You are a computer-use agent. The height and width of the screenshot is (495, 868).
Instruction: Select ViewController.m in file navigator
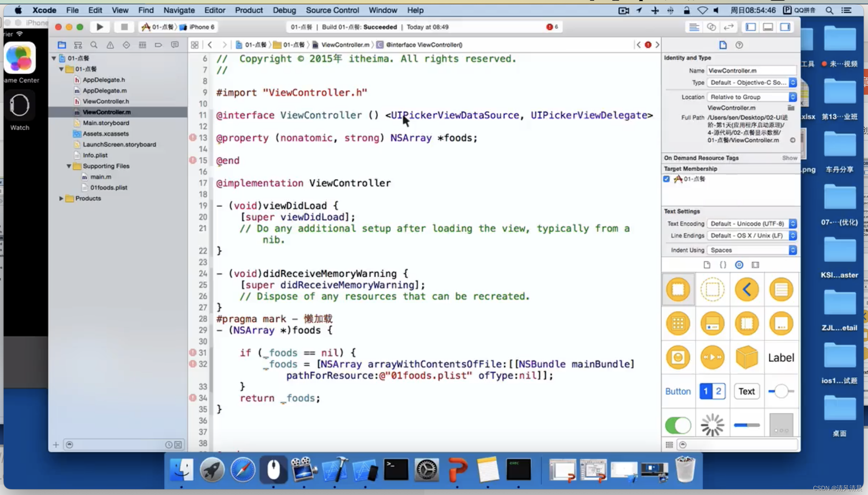click(x=107, y=112)
